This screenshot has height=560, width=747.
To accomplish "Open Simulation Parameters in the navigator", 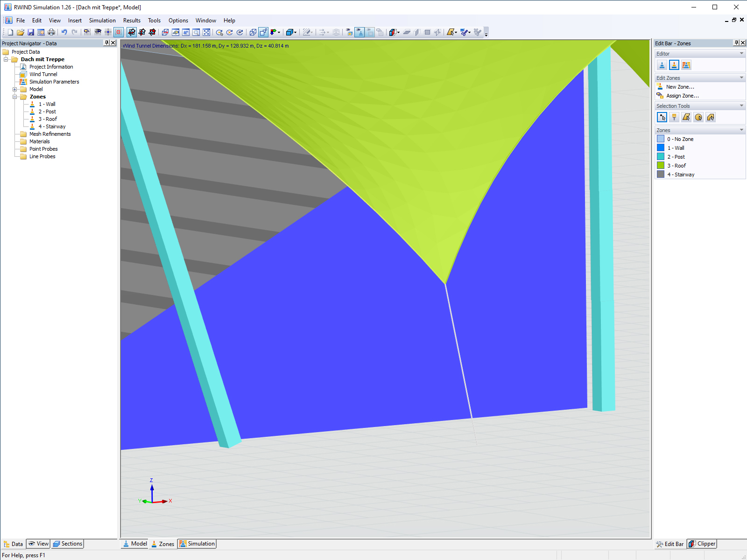I will 54,82.
